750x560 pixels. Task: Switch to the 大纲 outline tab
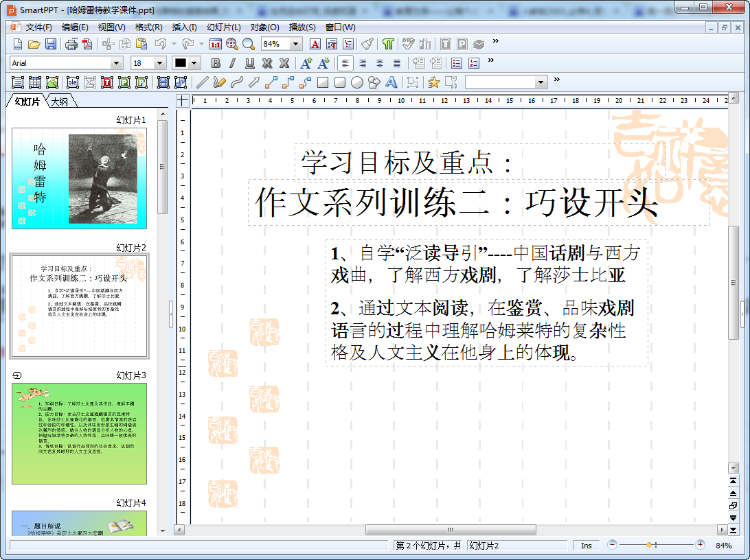pos(60,102)
